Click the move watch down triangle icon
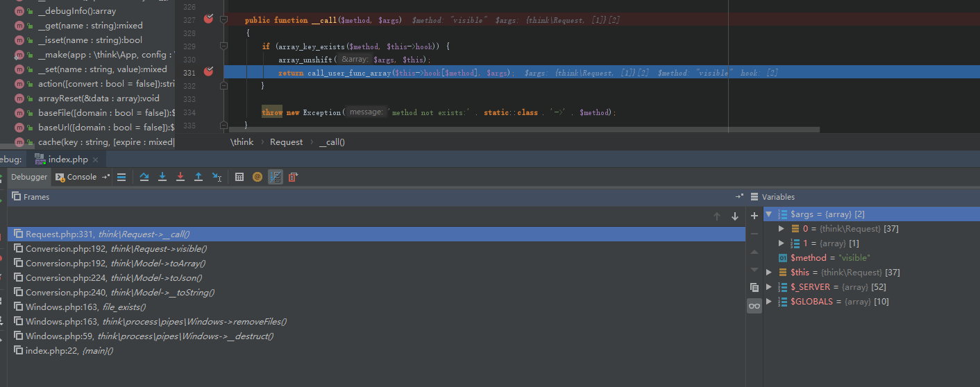This screenshot has height=387, width=980. [754, 270]
